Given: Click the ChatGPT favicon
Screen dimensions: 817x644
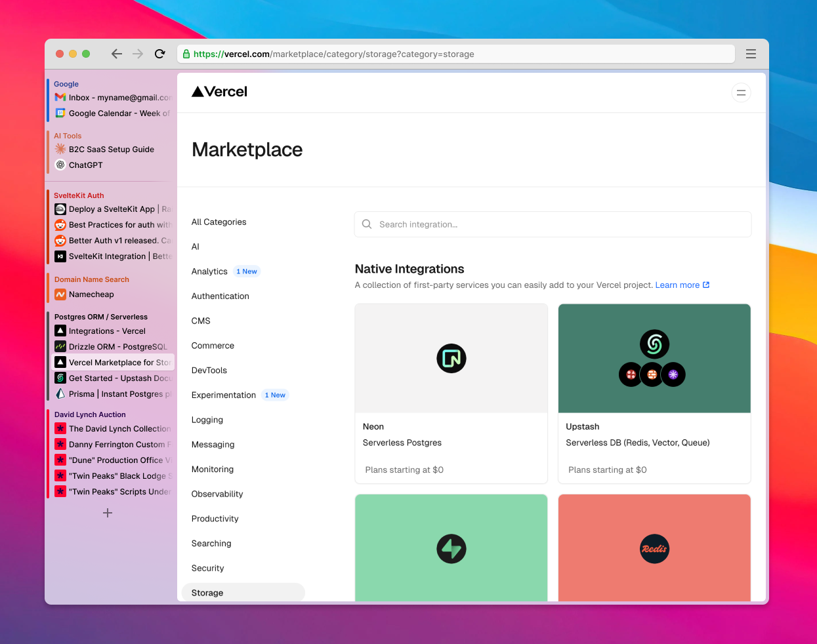Looking at the screenshot, I should point(60,165).
